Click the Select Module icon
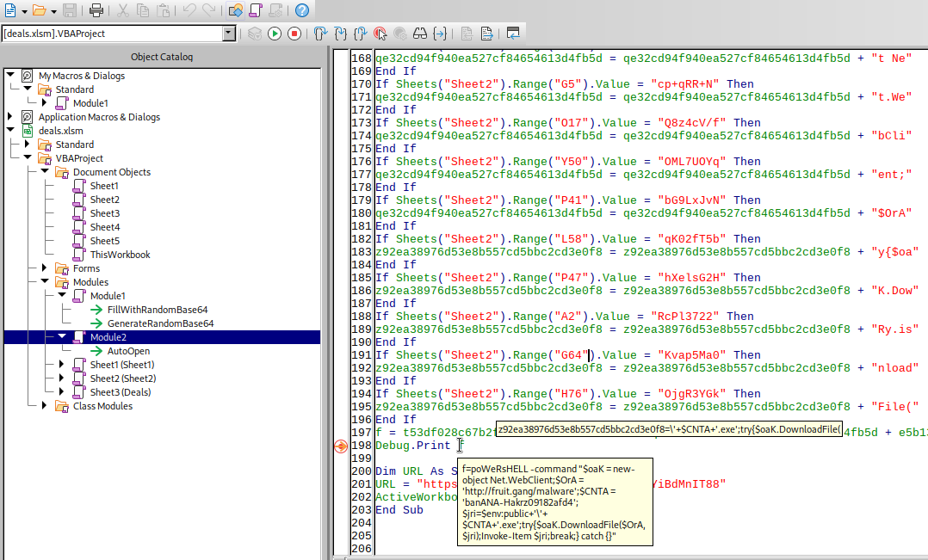928x560 pixels. 275,10
